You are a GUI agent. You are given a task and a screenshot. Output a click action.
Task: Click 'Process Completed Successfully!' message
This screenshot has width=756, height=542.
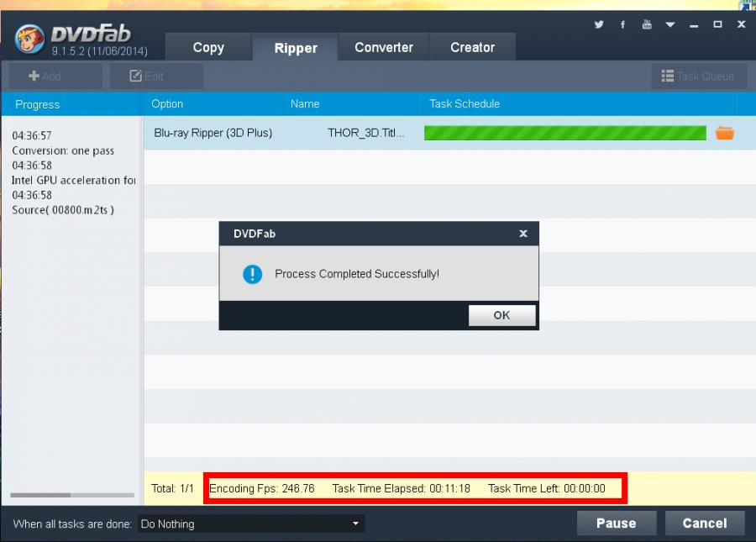[x=357, y=274]
